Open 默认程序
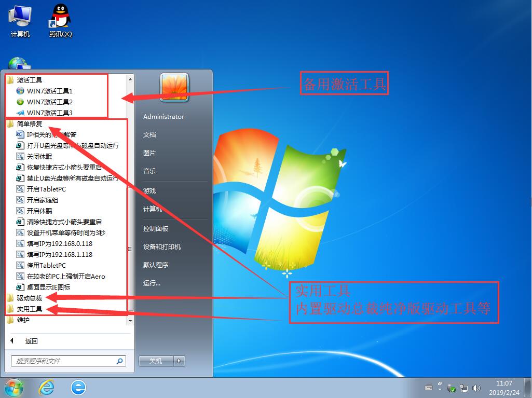532x398 pixels. click(x=155, y=265)
